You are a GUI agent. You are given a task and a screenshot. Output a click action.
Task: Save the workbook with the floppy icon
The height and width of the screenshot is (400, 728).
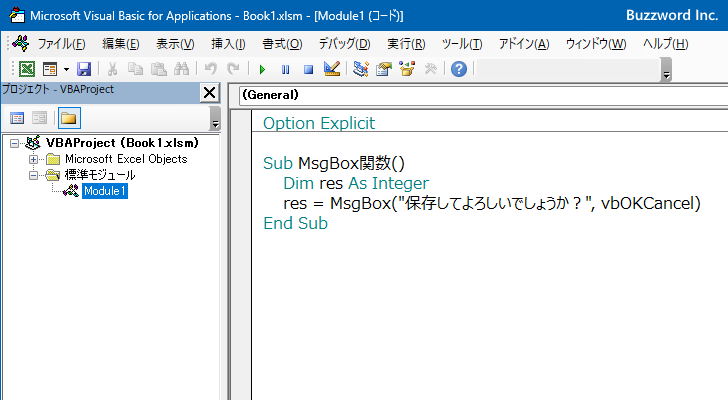84,69
